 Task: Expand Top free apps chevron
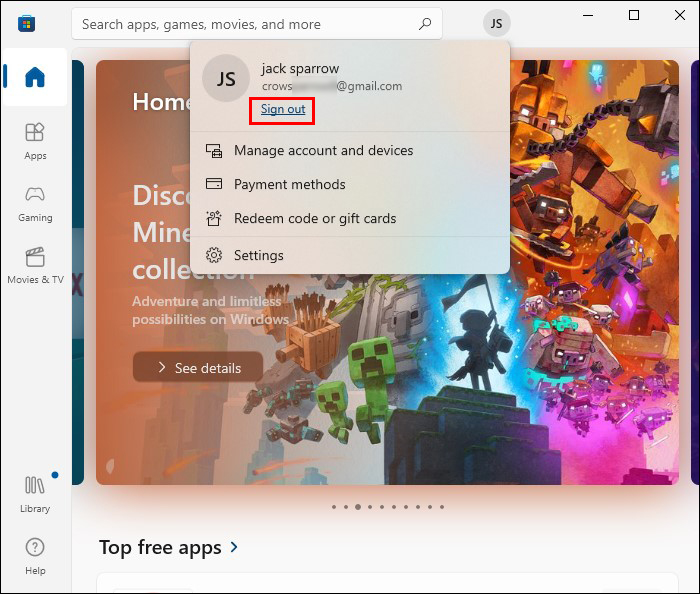click(234, 547)
